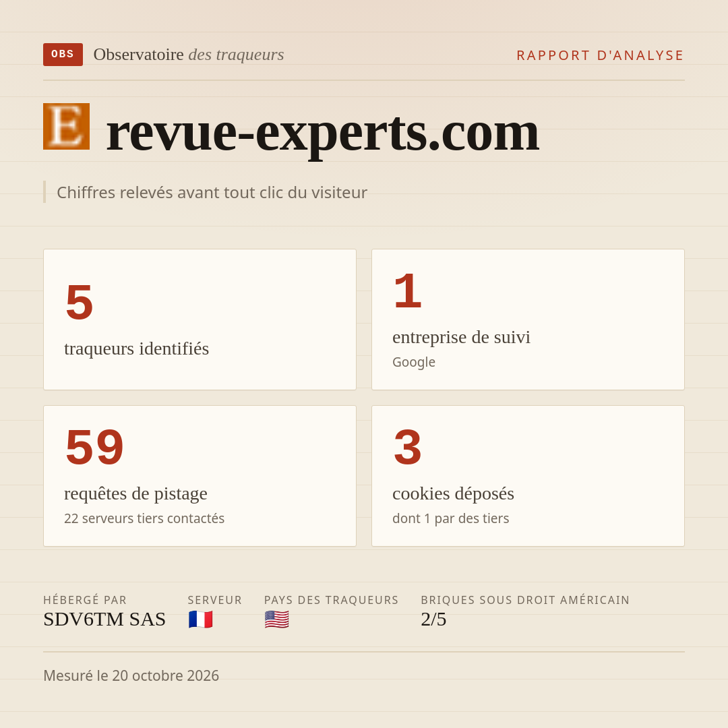Click the Rapport d'analyse label
Image resolution: width=728 pixels, height=728 pixels.
click(601, 55)
